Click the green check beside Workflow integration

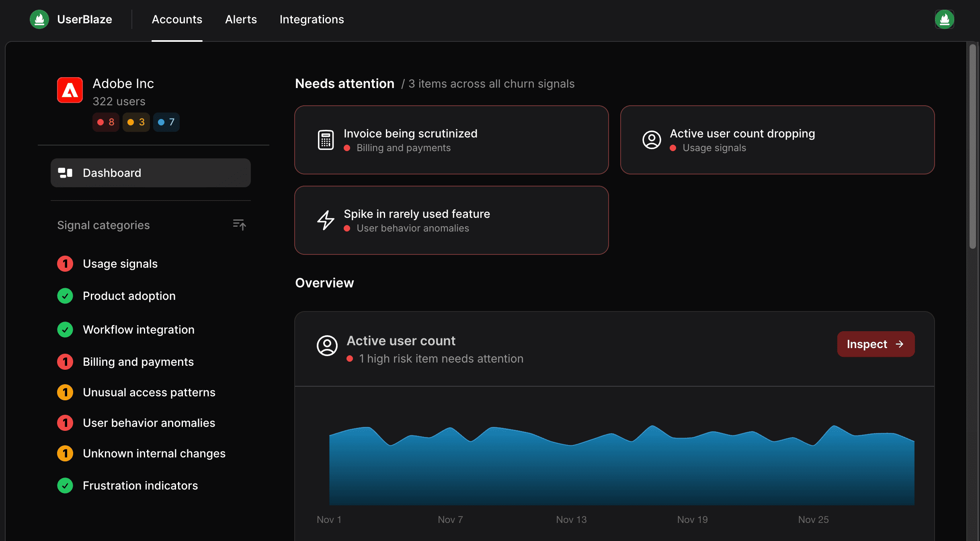click(x=65, y=330)
